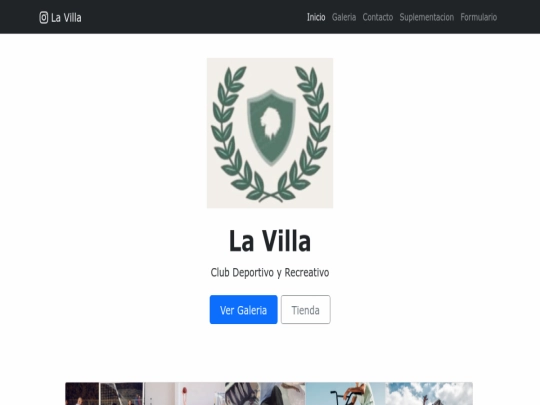Open the Tienda outlined button

click(305, 310)
